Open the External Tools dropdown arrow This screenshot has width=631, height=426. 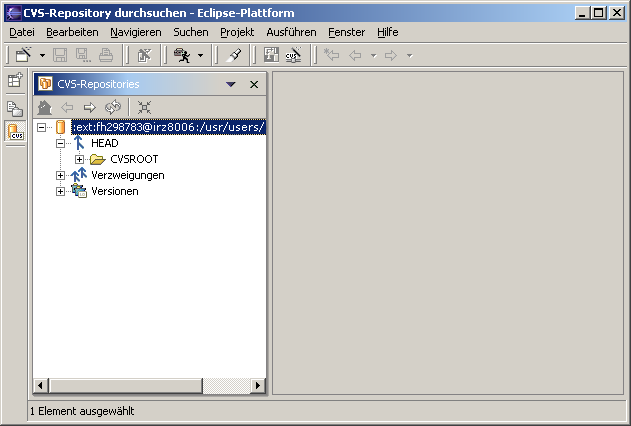[200, 56]
